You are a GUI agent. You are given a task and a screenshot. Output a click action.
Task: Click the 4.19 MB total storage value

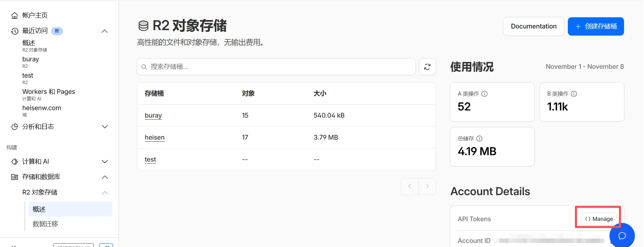477,151
